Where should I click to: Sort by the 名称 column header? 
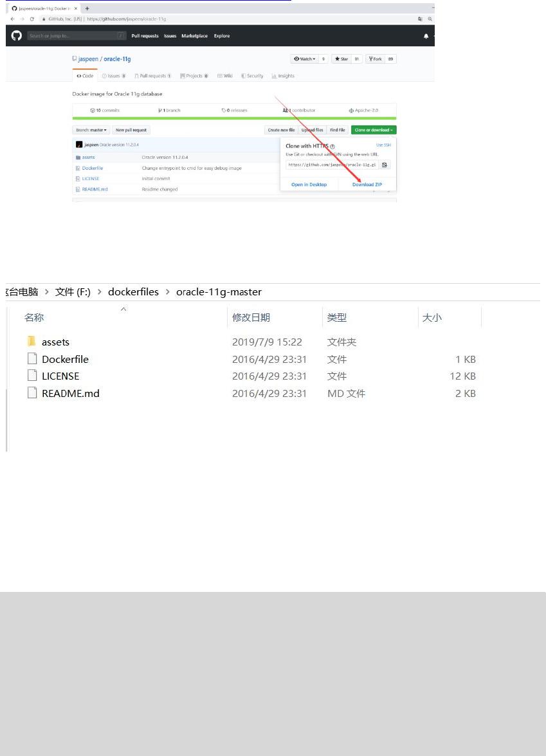(33, 317)
